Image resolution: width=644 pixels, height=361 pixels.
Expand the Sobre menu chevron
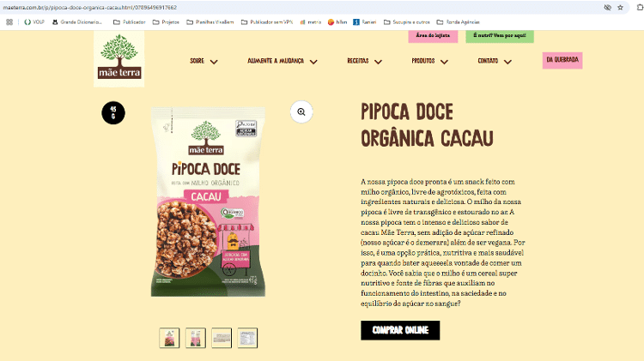(214, 62)
